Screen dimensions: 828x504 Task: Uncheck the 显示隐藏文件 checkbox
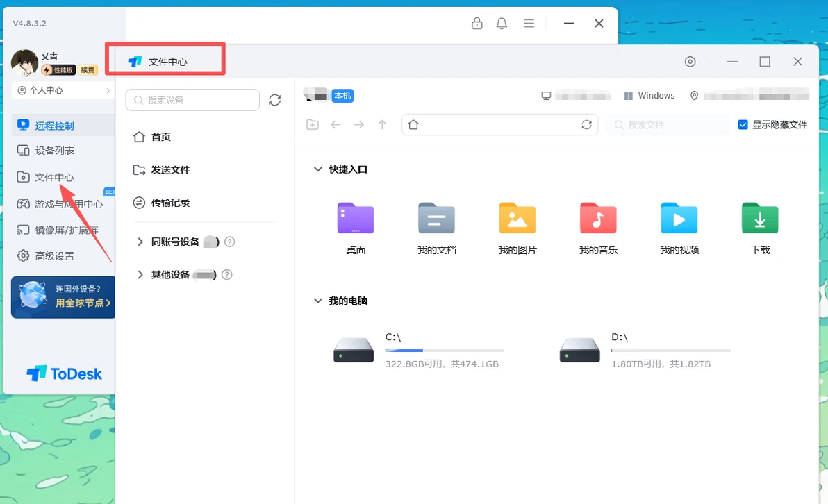(x=743, y=124)
